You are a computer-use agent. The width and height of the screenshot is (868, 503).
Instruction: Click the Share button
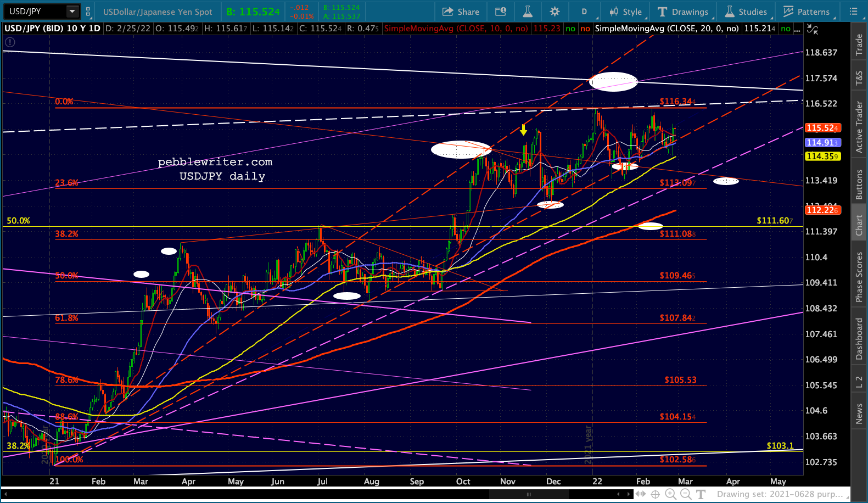pos(461,12)
